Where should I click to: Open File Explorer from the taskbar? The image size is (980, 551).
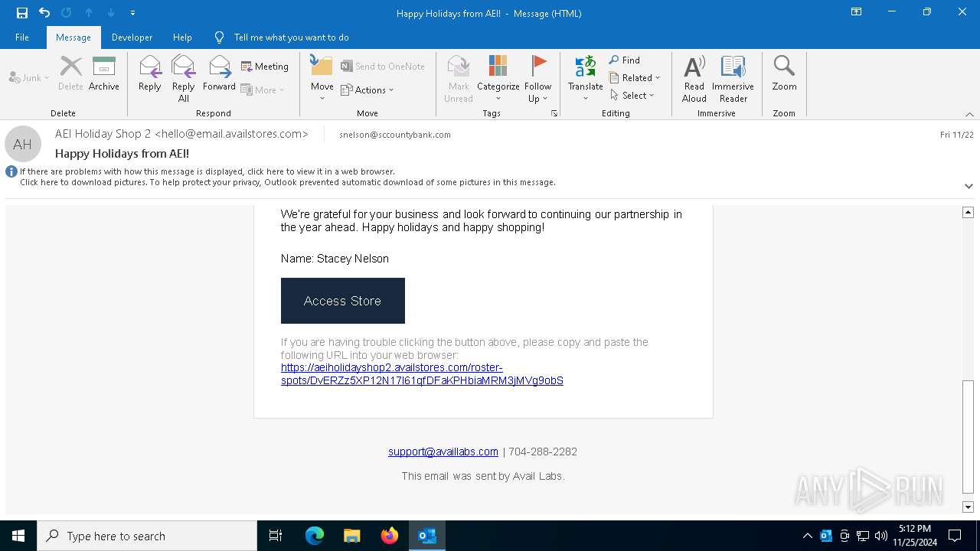point(352,536)
